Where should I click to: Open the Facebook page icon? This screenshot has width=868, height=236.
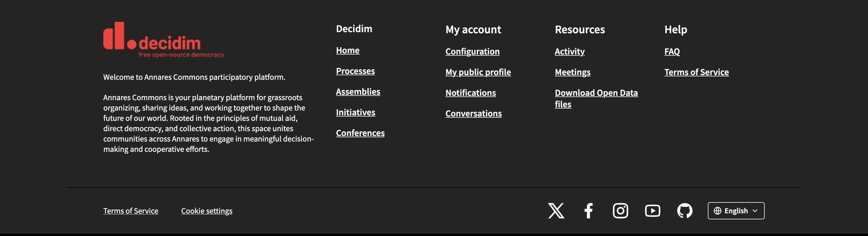(588, 211)
